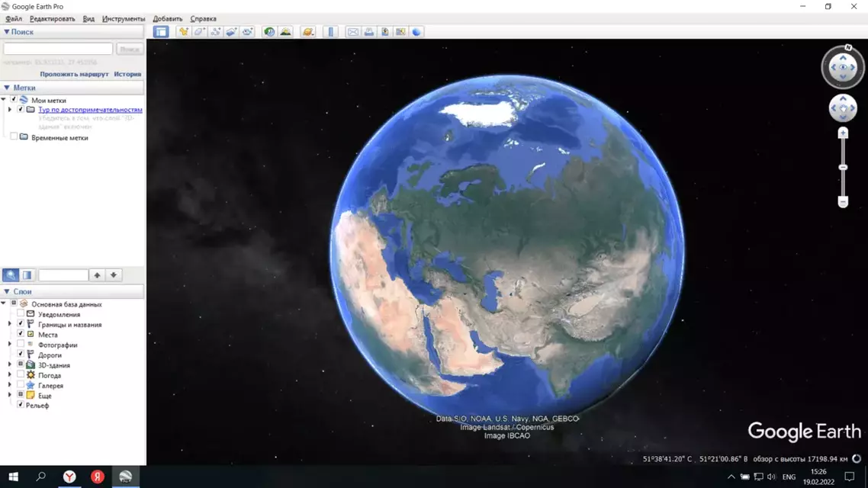868x488 pixels.
Task: Open the История link
Action: pyautogui.click(x=127, y=74)
